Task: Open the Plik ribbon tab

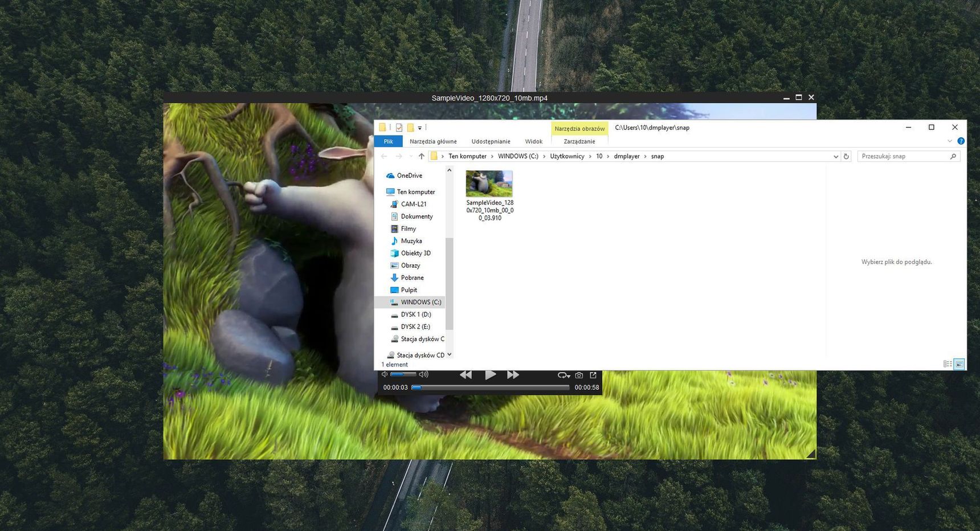Action: pos(389,141)
